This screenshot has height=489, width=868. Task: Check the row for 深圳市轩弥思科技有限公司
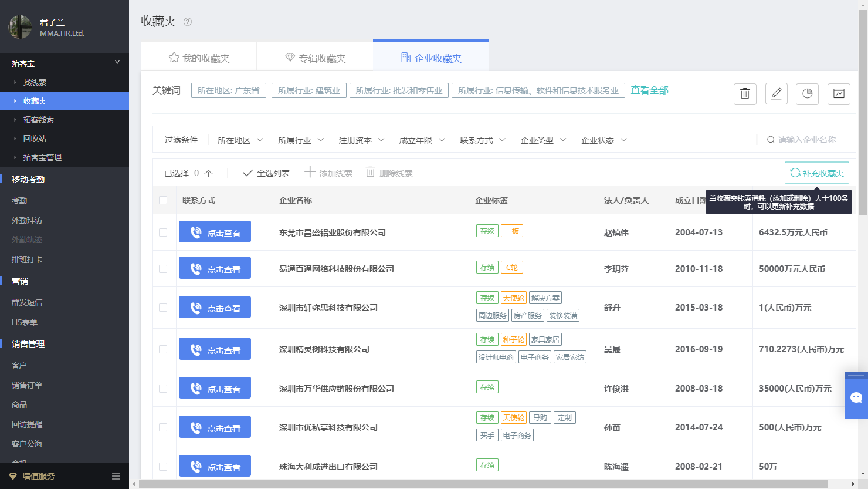click(x=163, y=308)
